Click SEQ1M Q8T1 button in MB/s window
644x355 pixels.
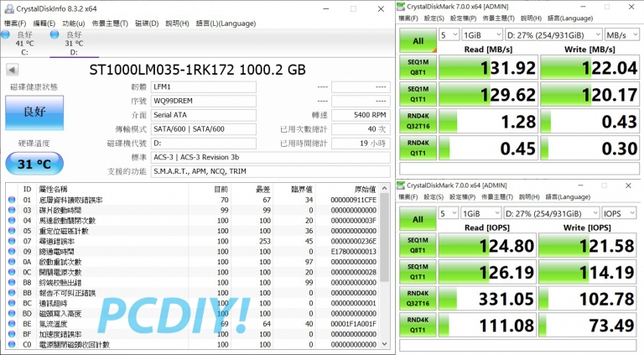tap(418, 67)
